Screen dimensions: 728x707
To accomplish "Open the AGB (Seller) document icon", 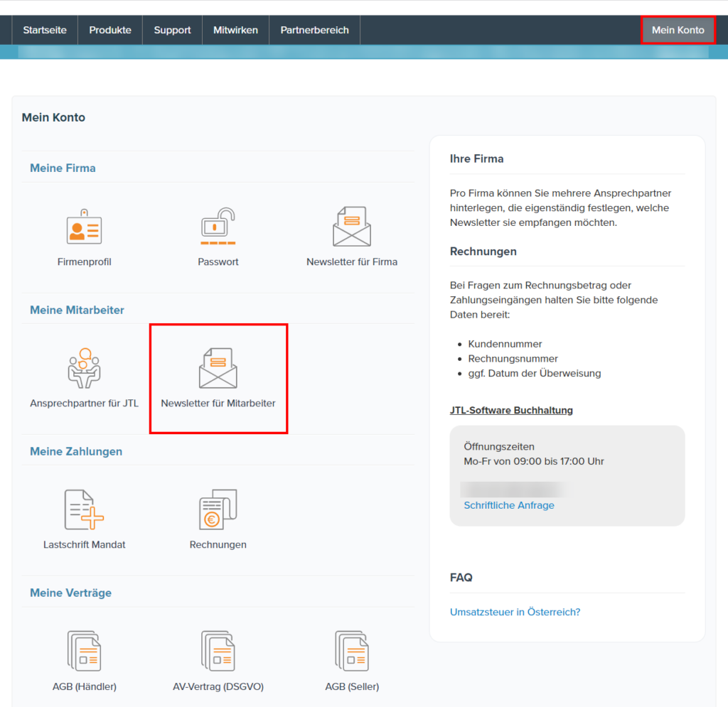I will (351, 652).
